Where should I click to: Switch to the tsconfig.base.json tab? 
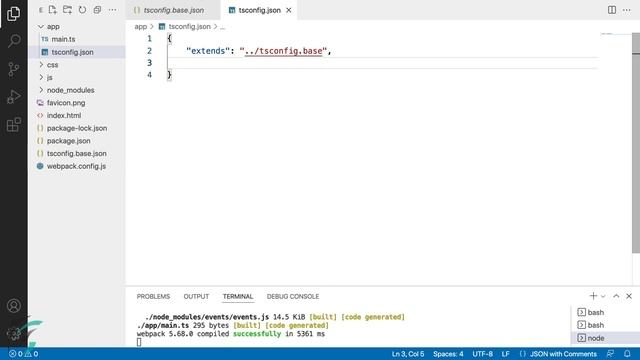pyautogui.click(x=173, y=10)
